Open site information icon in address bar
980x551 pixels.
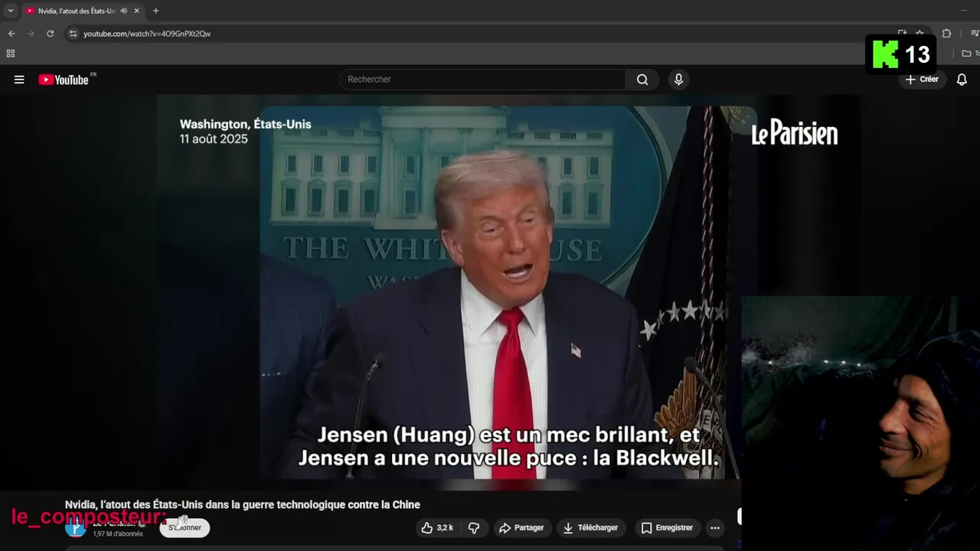coord(73,34)
